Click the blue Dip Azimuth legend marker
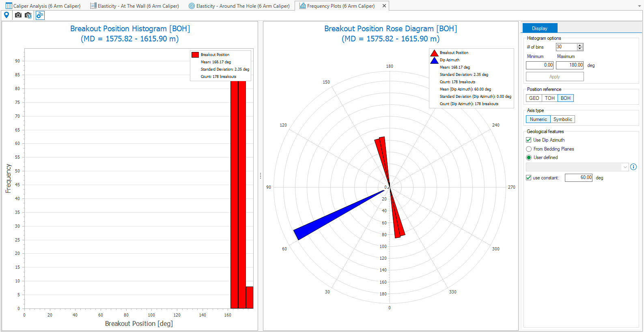 point(434,60)
